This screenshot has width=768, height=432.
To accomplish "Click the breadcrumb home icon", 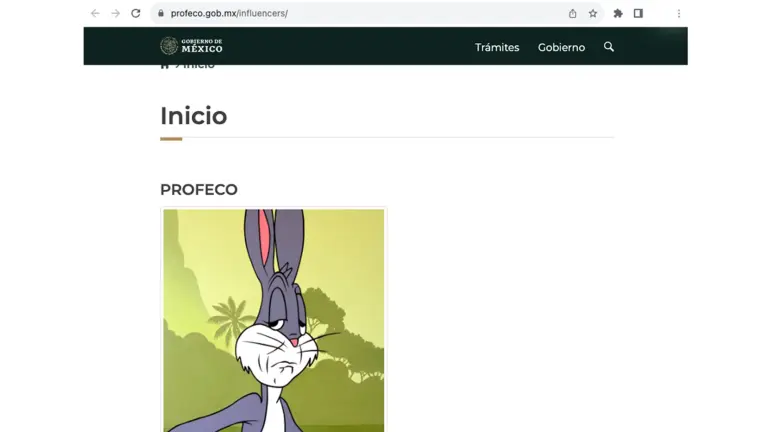I will [165, 66].
